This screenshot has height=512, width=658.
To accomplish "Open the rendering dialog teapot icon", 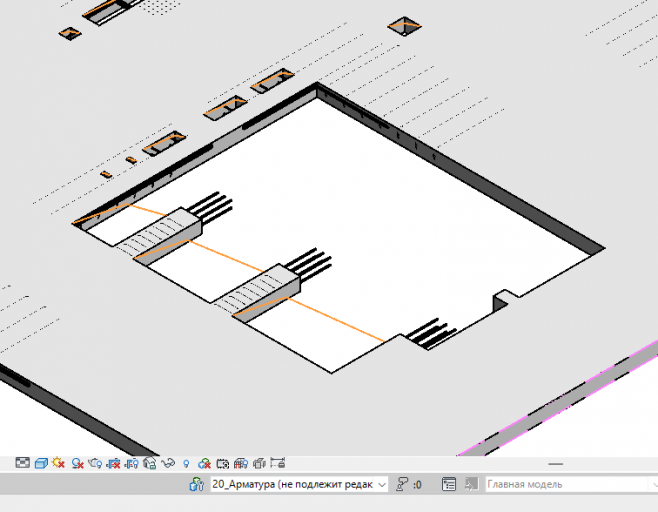I will tap(95, 463).
